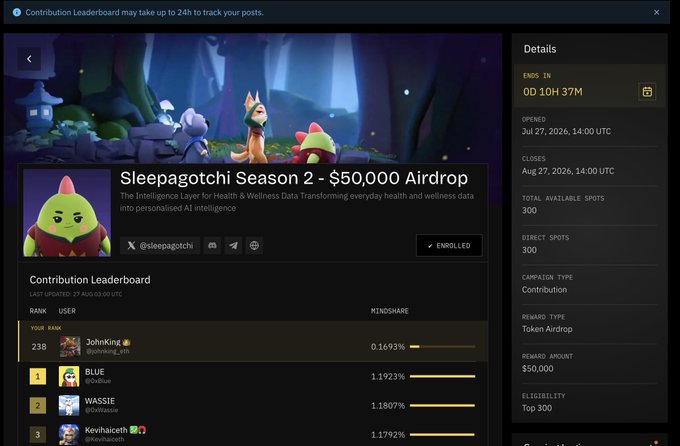Click BLUE's 1.1923% mindshare bar

click(442, 376)
